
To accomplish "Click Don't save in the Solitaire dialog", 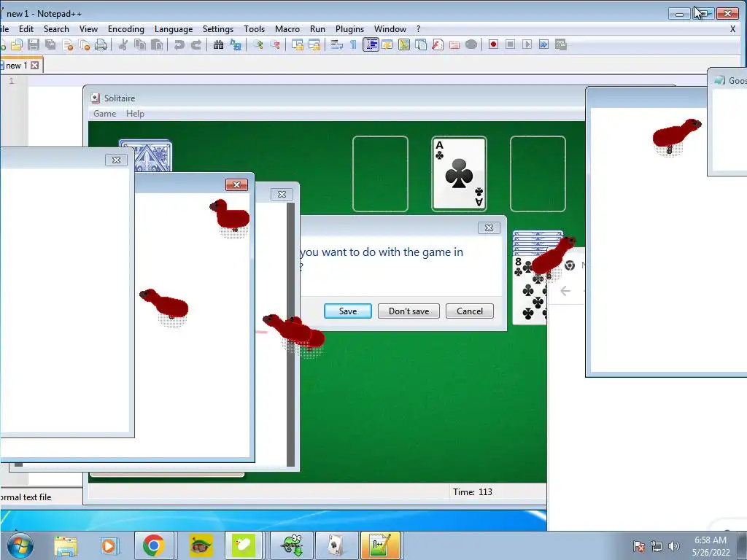I will [x=409, y=311].
